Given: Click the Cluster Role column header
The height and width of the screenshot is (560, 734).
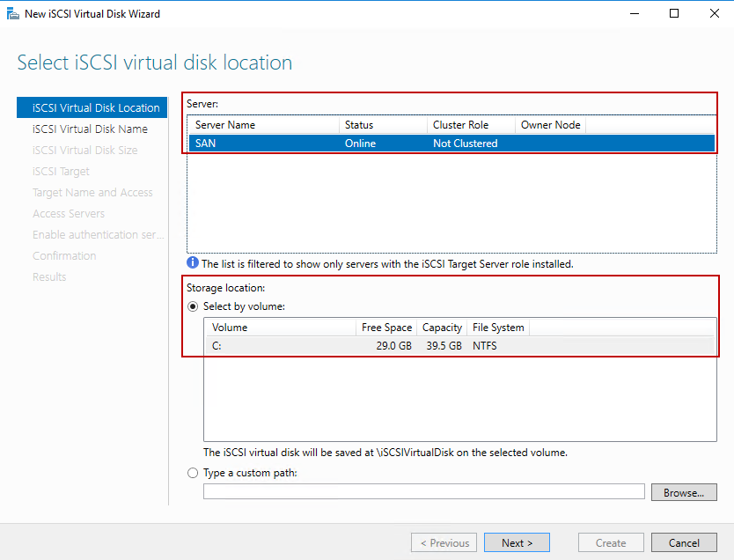Looking at the screenshot, I should tap(451, 124).
